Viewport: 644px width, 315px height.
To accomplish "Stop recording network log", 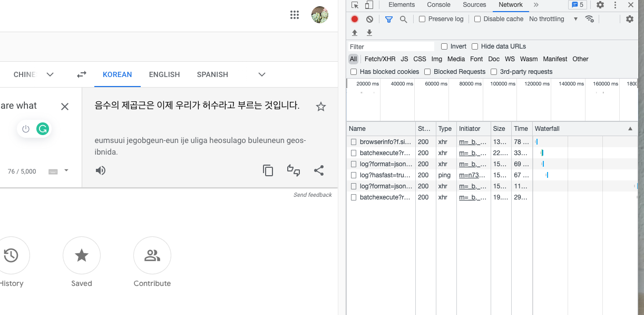I will 355,19.
